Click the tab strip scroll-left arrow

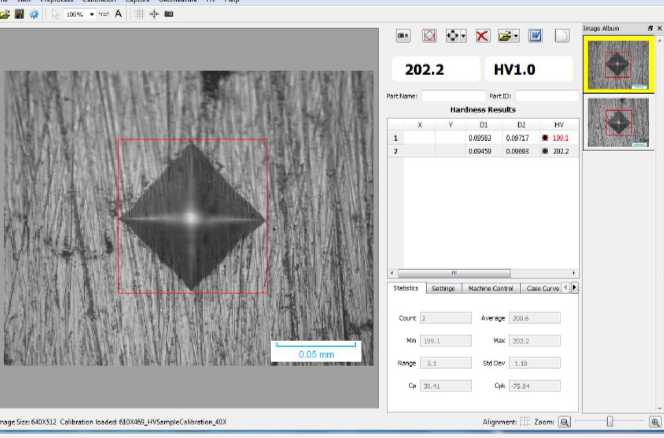566,288
